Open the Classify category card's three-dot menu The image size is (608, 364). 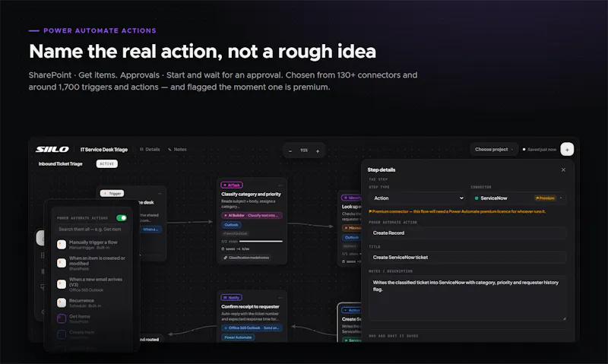(280, 185)
